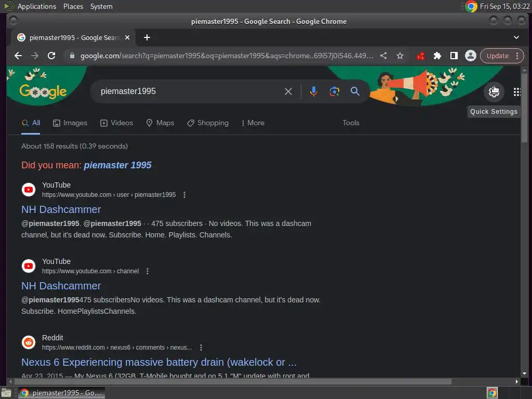Switch to the Images tab

(x=70, y=123)
